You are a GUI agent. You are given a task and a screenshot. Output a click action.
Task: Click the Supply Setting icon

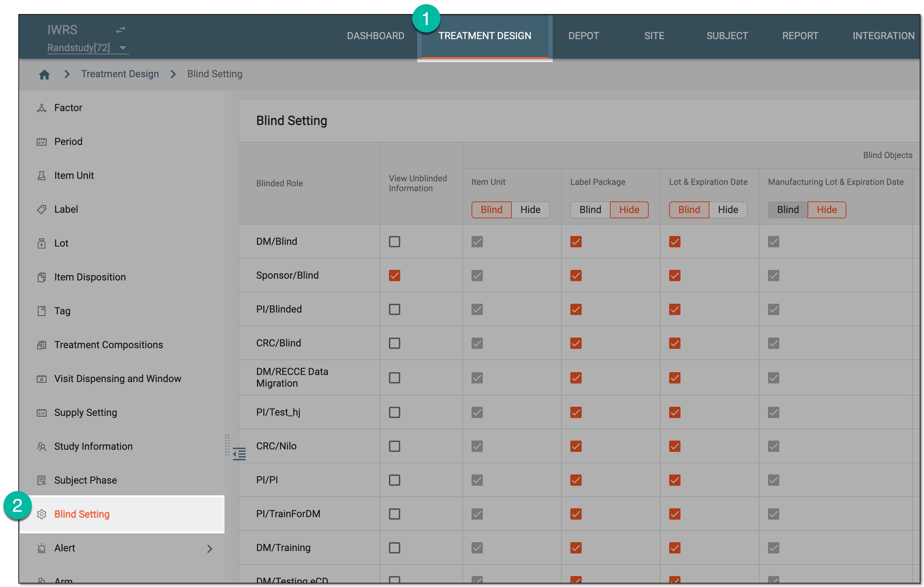(41, 413)
